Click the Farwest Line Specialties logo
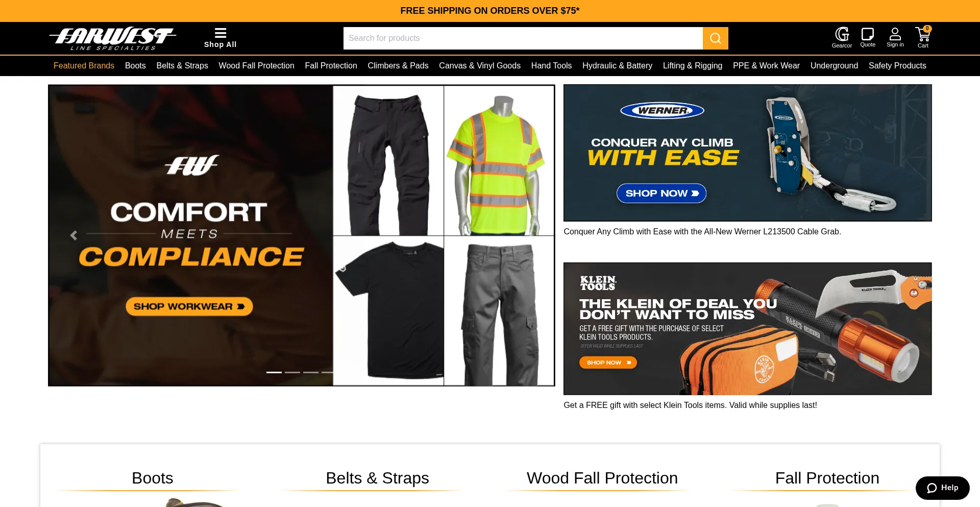The image size is (980, 507). coord(113,38)
